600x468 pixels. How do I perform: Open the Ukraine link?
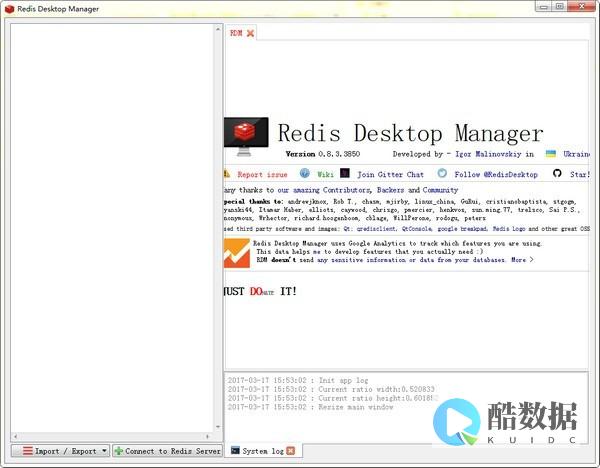pos(576,154)
